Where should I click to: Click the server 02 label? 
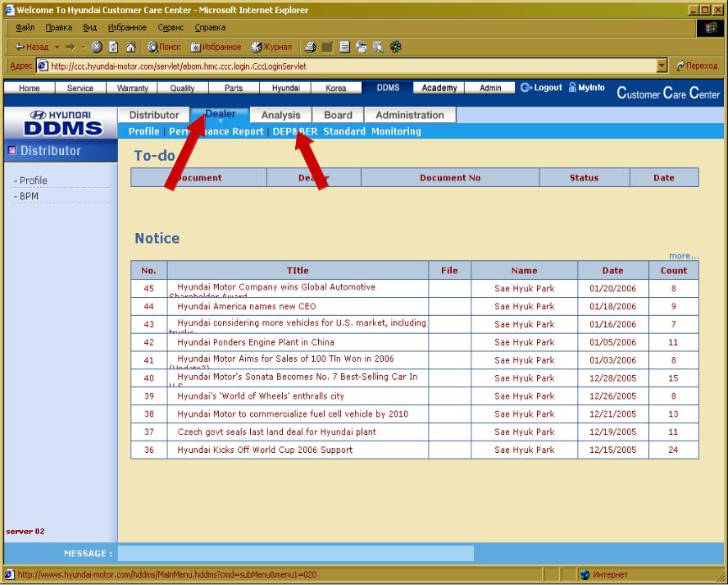25,531
